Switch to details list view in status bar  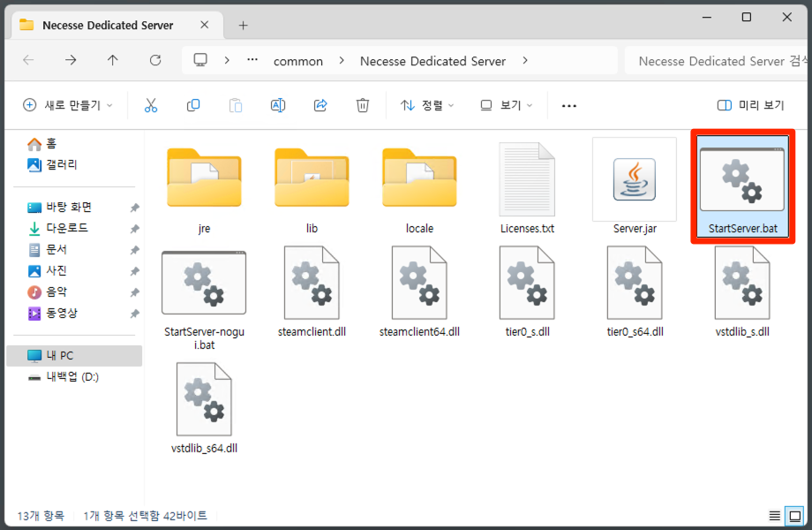(774, 516)
